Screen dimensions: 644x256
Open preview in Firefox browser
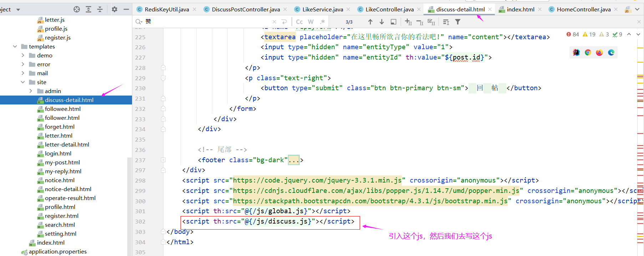[599, 52]
